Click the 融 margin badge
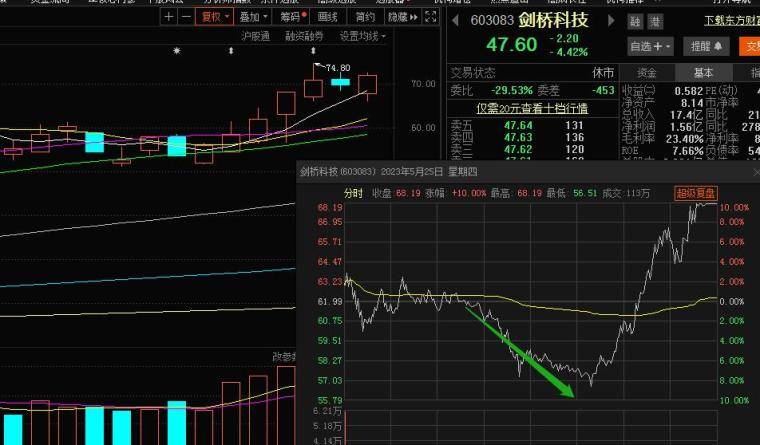 (x=634, y=21)
